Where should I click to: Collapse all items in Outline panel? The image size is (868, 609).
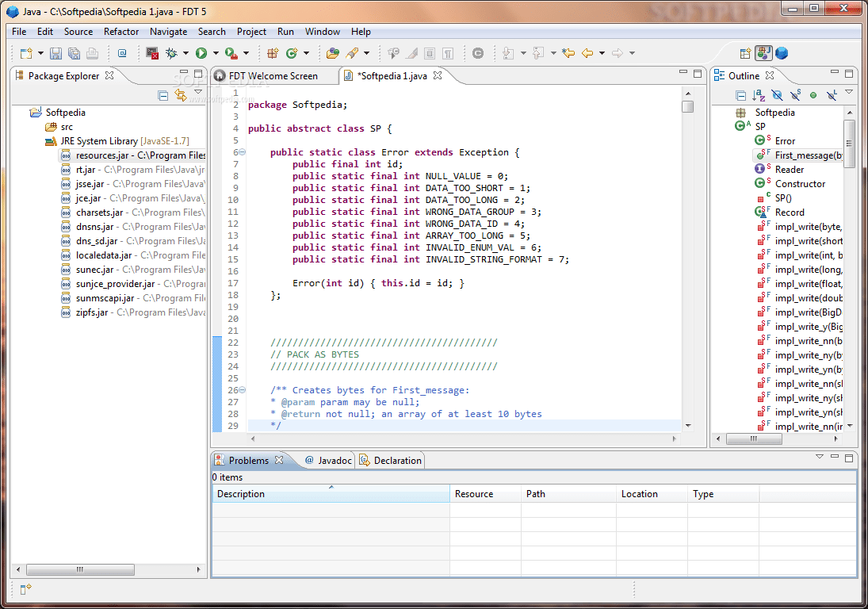click(740, 95)
